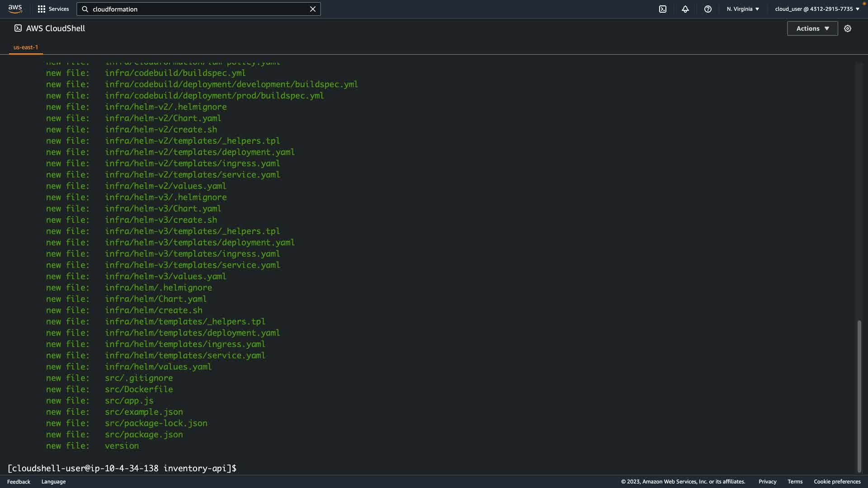Click into the cloudformation search field
This screenshot has width=868, height=488.
pyautogui.click(x=199, y=9)
